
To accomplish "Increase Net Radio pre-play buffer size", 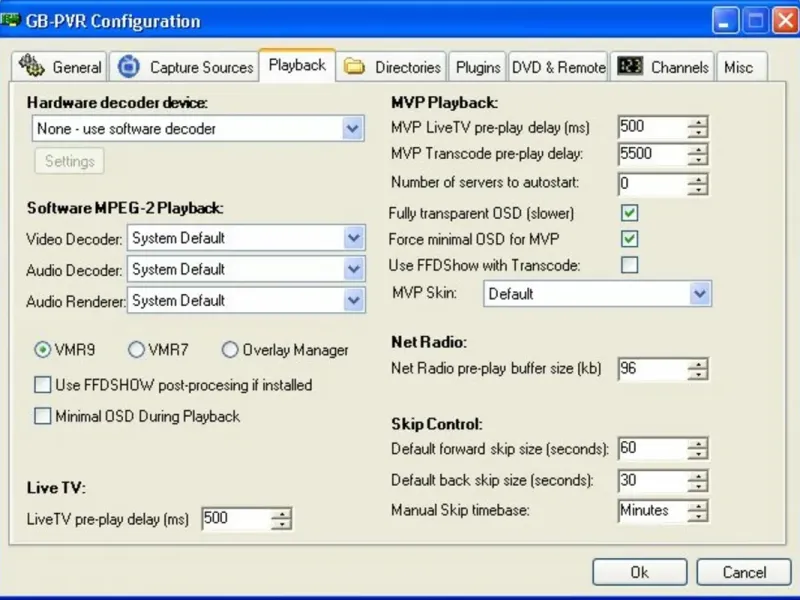I will coord(697,364).
